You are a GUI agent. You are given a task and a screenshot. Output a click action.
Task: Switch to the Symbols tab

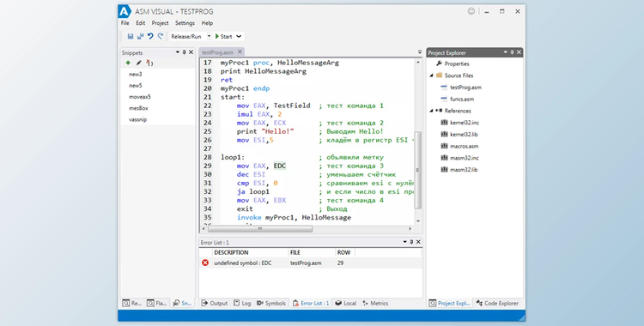[271, 304]
